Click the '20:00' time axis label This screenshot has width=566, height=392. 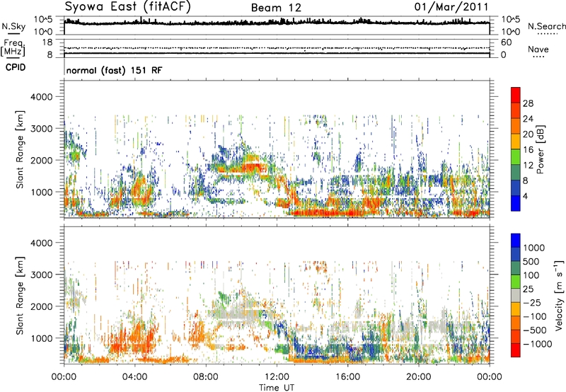(419, 377)
